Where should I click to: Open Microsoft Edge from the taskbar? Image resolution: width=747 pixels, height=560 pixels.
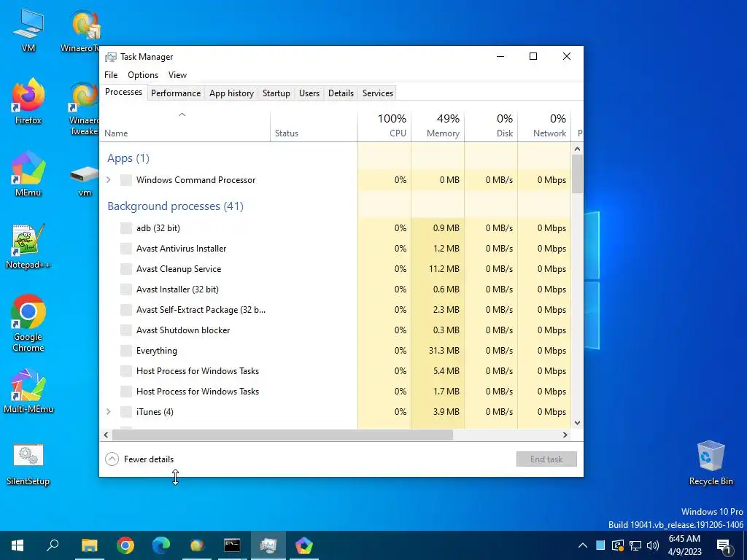coord(161,545)
